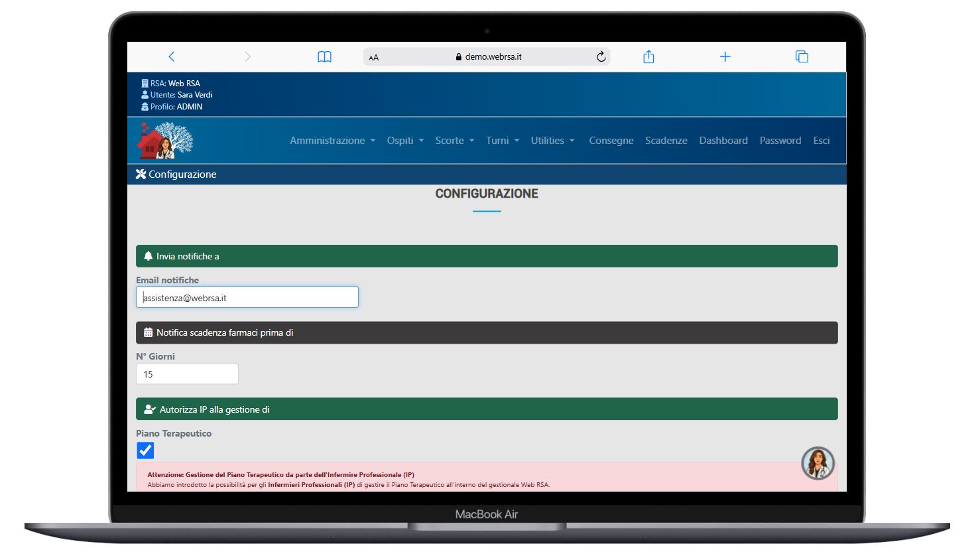Open the assistant avatar chat bubble
The image size is (980, 554).
[818, 463]
